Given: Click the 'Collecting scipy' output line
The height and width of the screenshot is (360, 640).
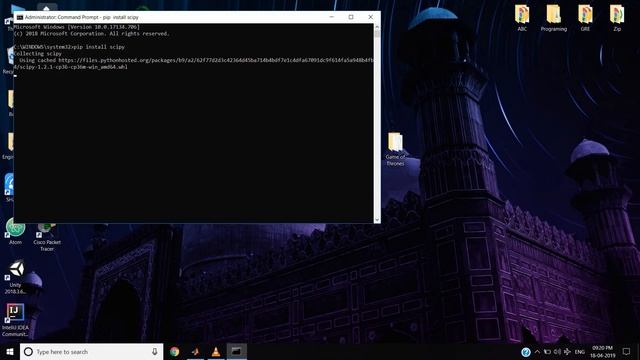Looking at the screenshot, I should pos(38,53).
